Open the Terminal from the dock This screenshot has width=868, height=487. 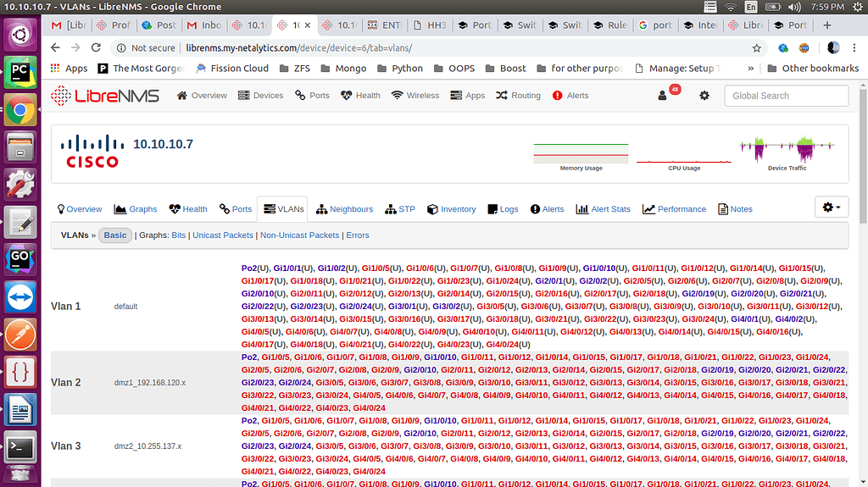click(x=19, y=445)
